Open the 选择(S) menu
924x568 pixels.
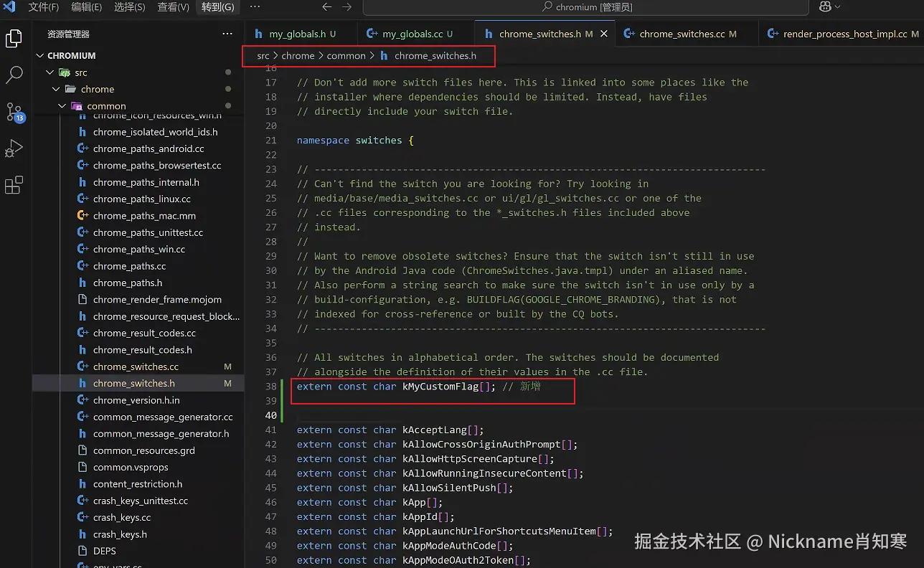(x=130, y=6)
